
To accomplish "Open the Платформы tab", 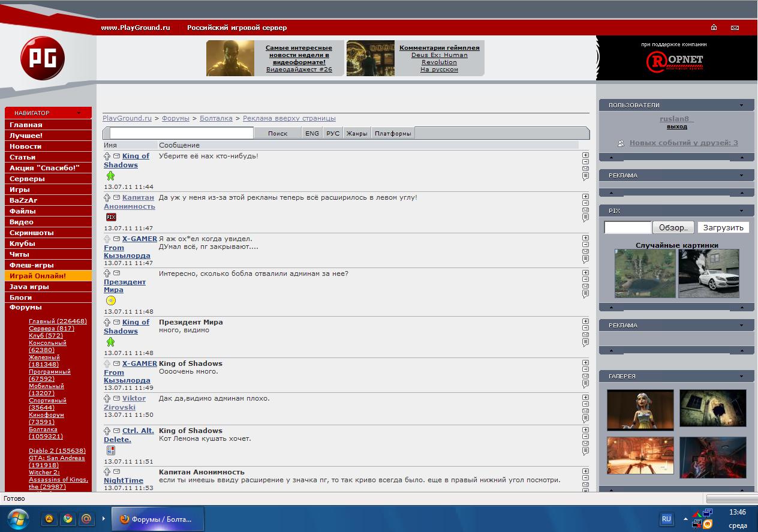I will pyautogui.click(x=393, y=133).
